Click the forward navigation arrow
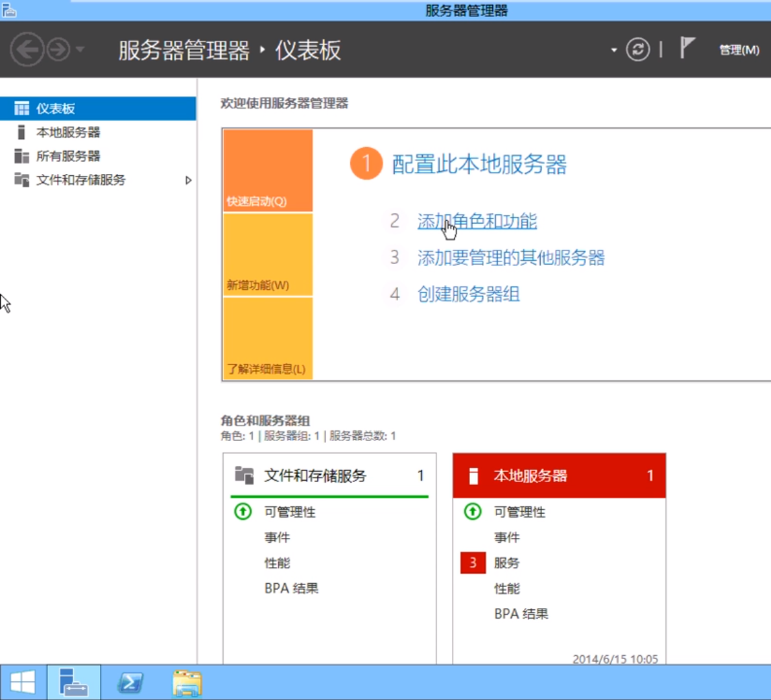This screenshot has height=700, width=771. click(58, 49)
